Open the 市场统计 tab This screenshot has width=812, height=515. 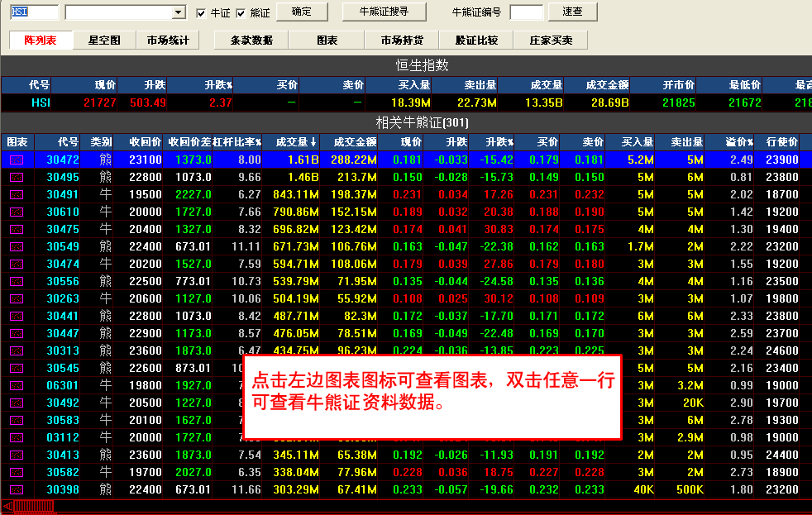[168, 40]
